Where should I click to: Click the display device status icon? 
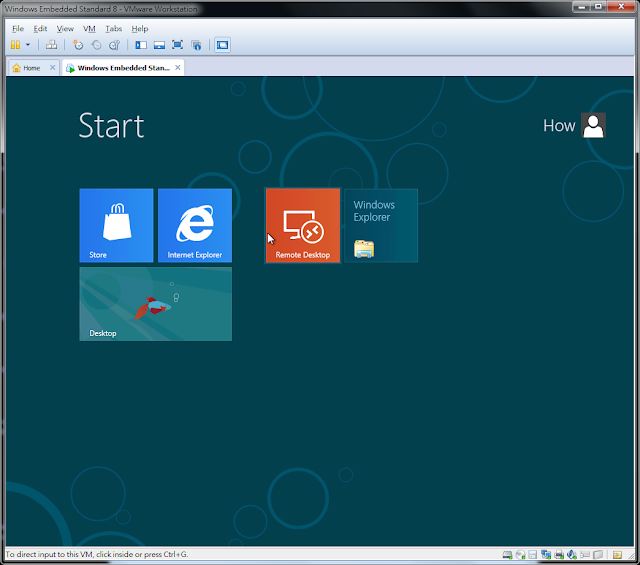[598, 555]
